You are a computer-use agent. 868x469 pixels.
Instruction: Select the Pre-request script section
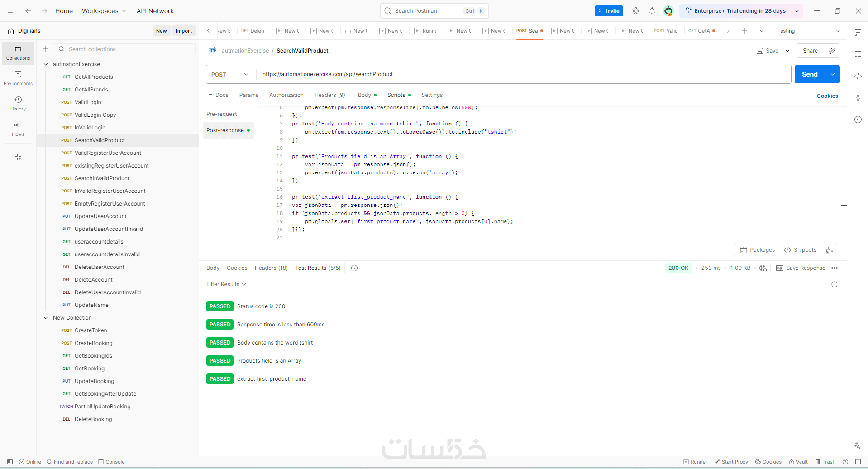(x=222, y=114)
